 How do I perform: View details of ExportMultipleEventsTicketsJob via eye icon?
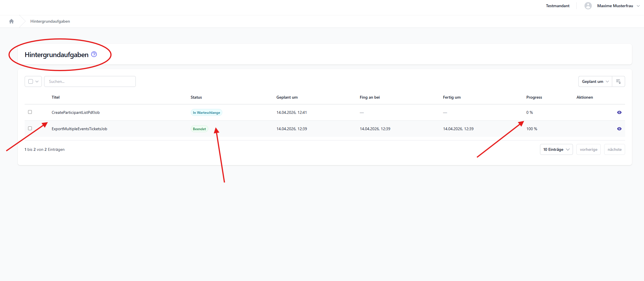[619, 129]
